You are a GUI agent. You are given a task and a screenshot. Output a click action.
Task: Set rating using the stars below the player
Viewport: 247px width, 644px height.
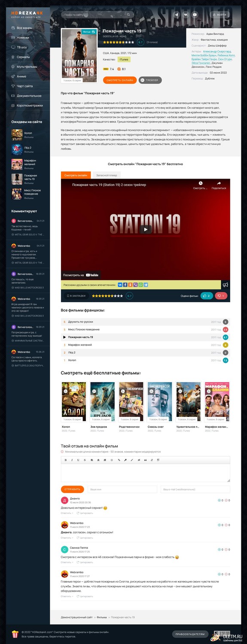(107, 296)
